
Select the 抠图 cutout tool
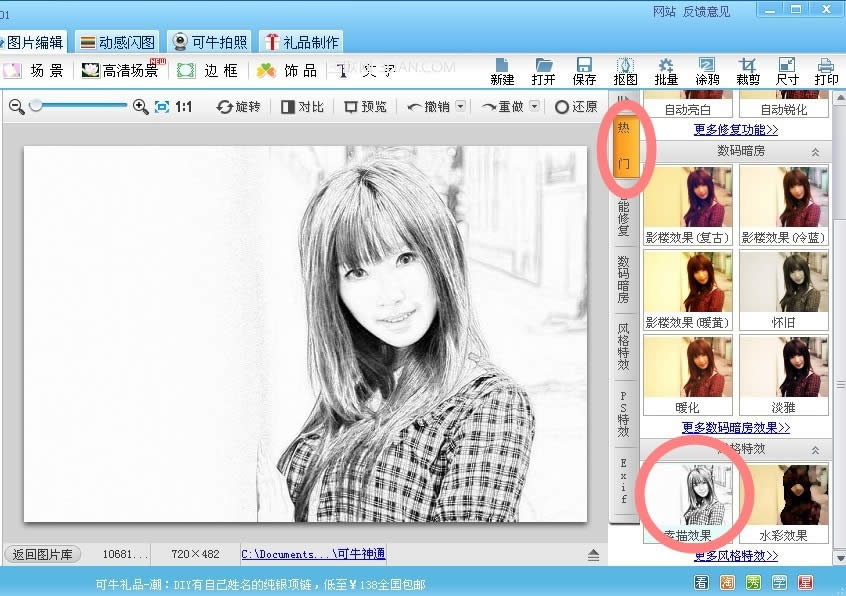click(x=625, y=72)
